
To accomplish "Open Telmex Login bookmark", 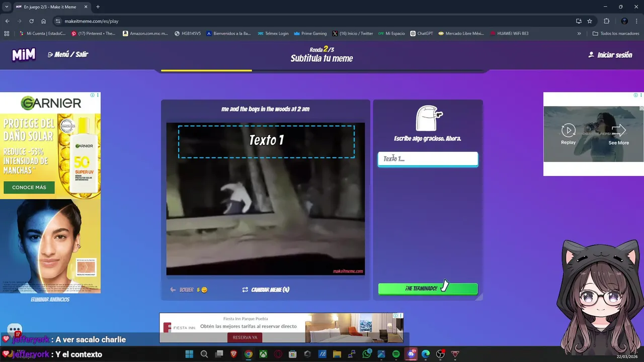I will click(x=273, y=34).
